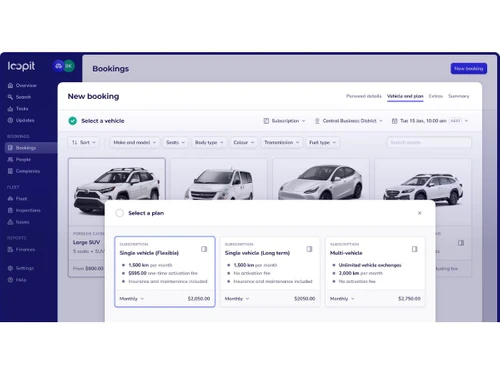The height and width of the screenshot is (375, 500).
Task: Click the New booking button
Action: coord(469,68)
